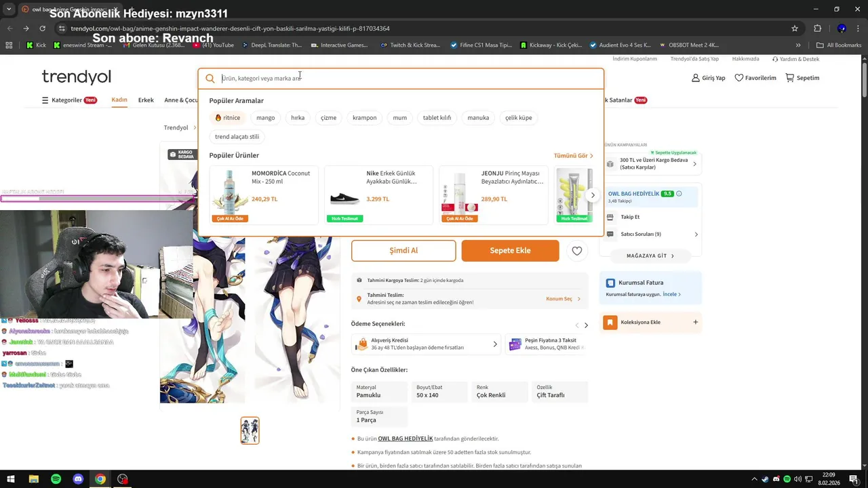This screenshot has height=488, width=868.
Task: Click the OWL BAG HEDİYELİK seller link
Action: click(x=405, y=439)
